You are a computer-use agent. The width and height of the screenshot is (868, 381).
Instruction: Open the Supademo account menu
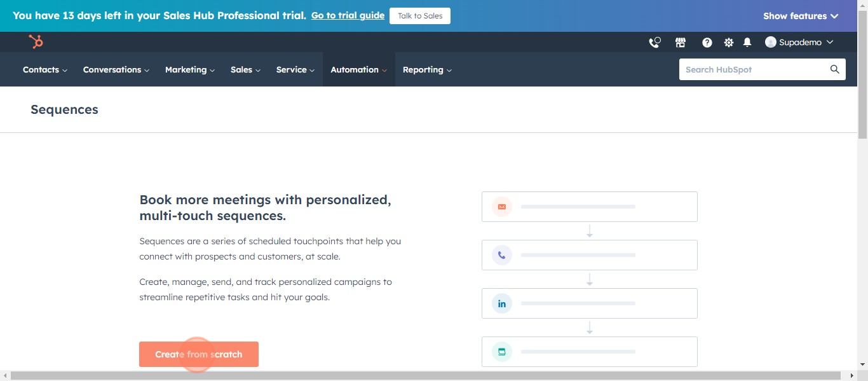point(799,42)
